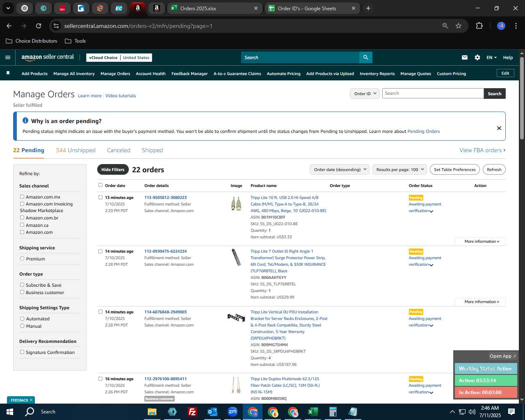525x420 pixels.
Task: Click the Hide Filters button
Action: (x=113, y=169)
